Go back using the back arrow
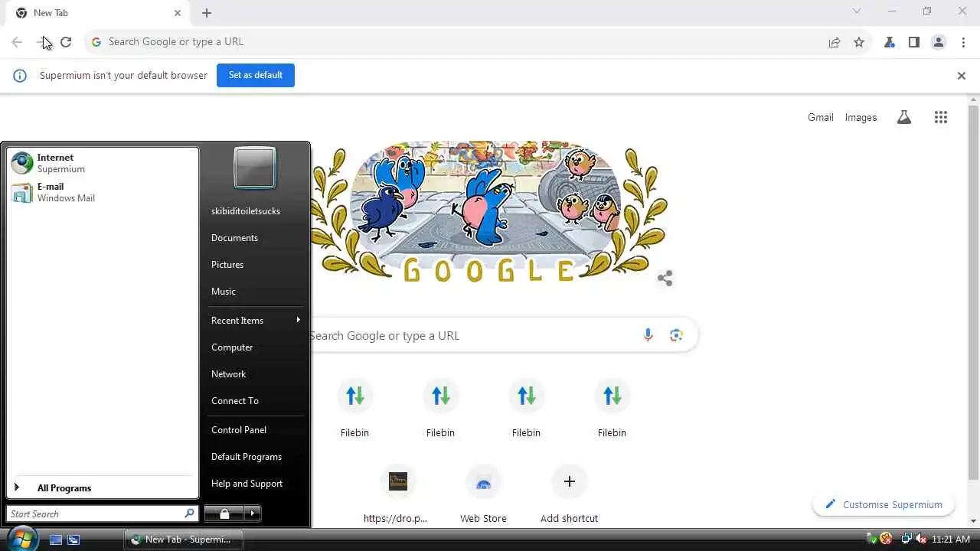This screenshot has width=980, height=551. pos(17,42)
